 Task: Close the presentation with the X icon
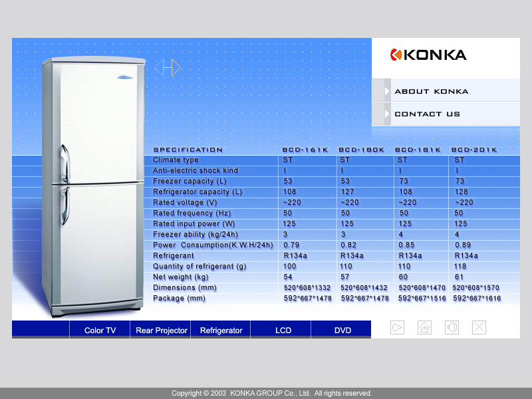(x=479, y=327)
